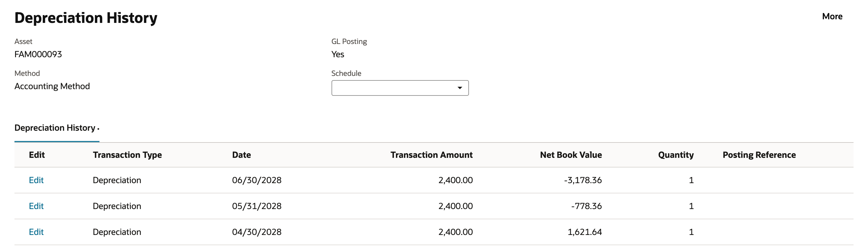
Task: Click quantity in the 04/30/2028 row
Action: pyautogui.click(x=691, y=232)
